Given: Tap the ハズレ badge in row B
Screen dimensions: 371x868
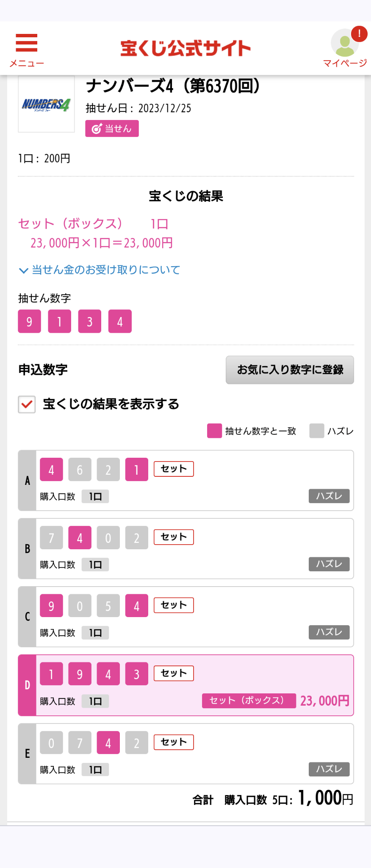Looking at the screenshot, I should click(329, 564).
